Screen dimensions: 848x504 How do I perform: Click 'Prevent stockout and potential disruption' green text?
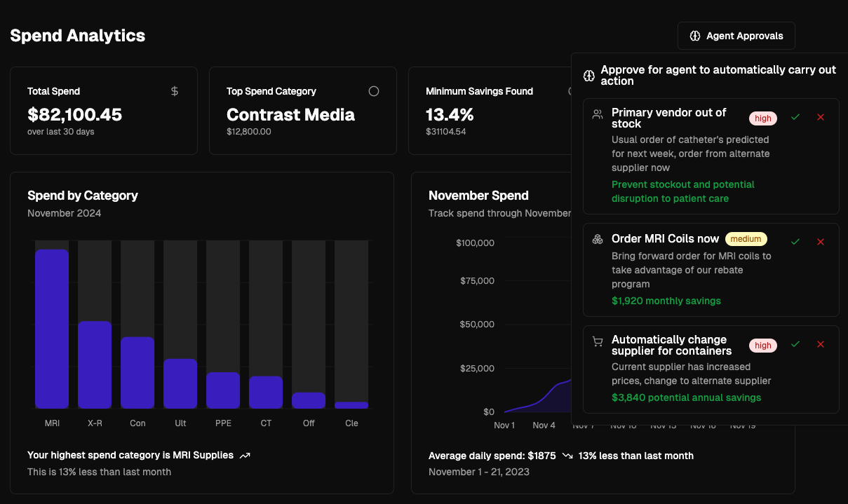point(683,191)
